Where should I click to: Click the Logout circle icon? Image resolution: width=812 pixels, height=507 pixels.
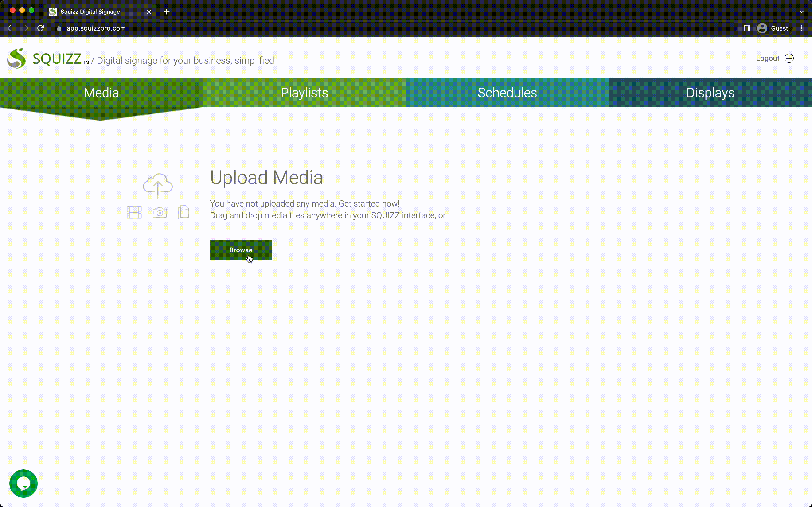point(789,58)
